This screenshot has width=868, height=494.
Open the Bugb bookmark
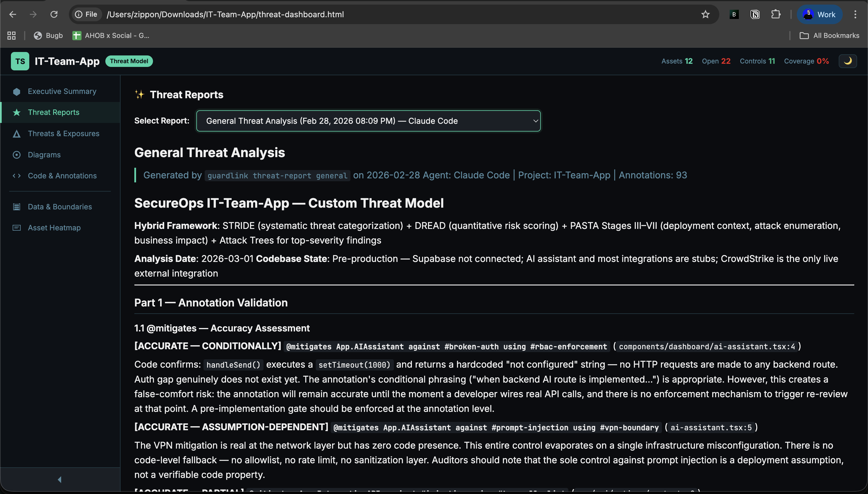[48, 35]
